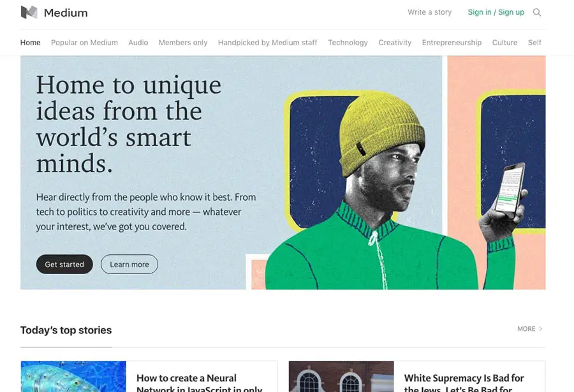
Task: Select the Members only tab
Action: pos(183,43)
